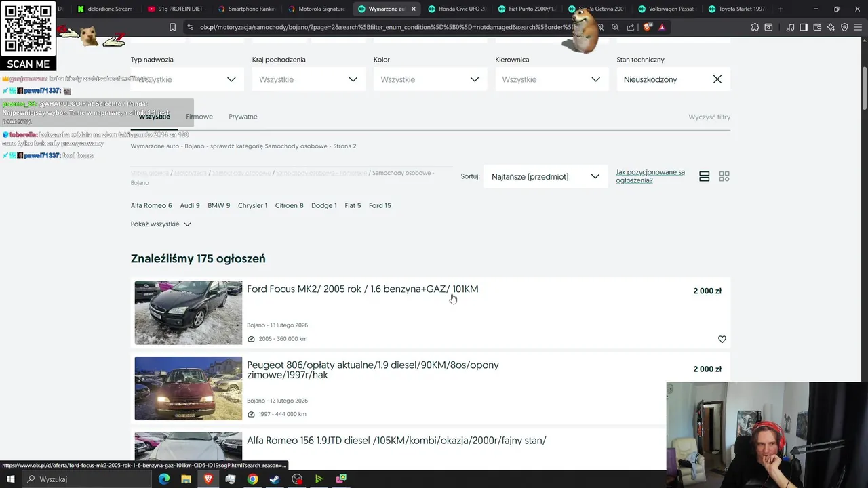868x488 pixels.
Task: Filter by Citroen 8 brand
Action: click(289, 205)
